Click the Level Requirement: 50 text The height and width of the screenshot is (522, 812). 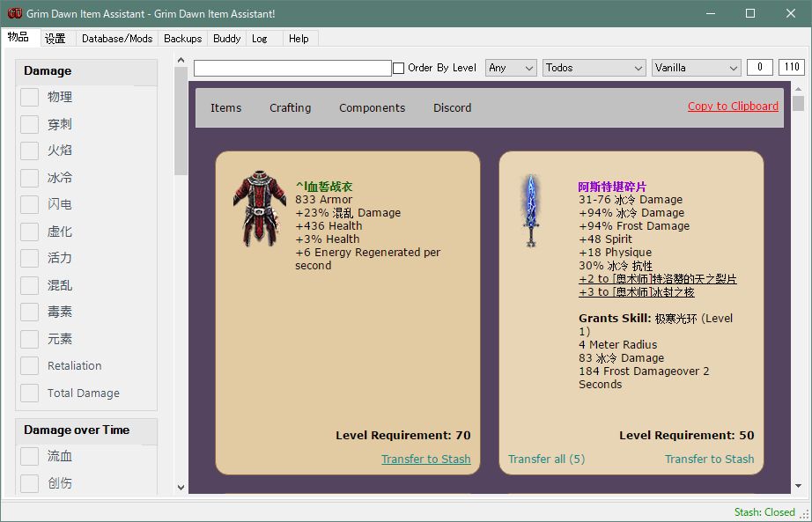click(x=687, y=436)
